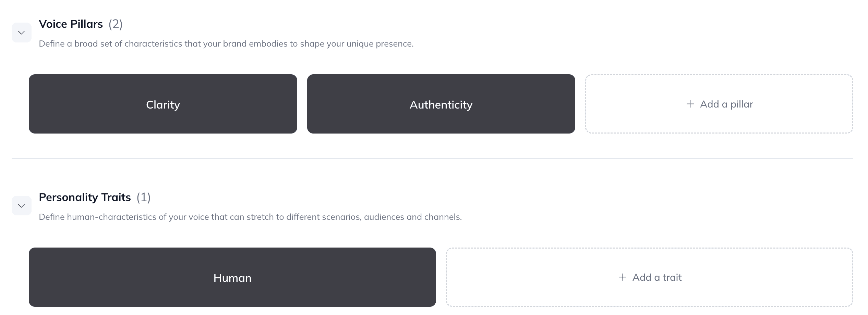Screen dimensions: 868x315
Task: Click 'audiences and channels' in the traits description
Action: [x=413, y=217]
